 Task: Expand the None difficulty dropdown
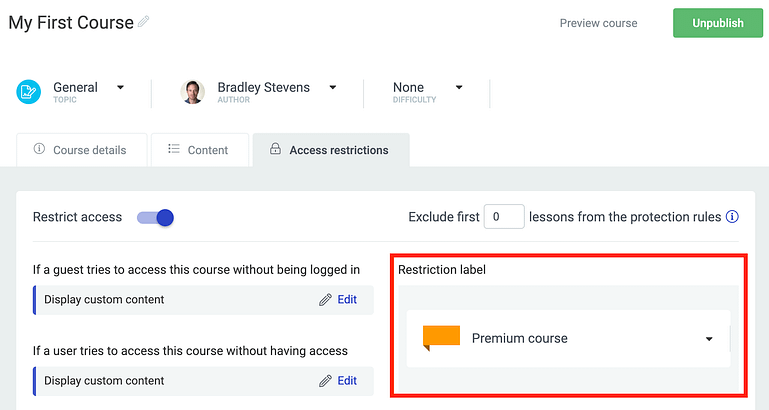(428, 92)
